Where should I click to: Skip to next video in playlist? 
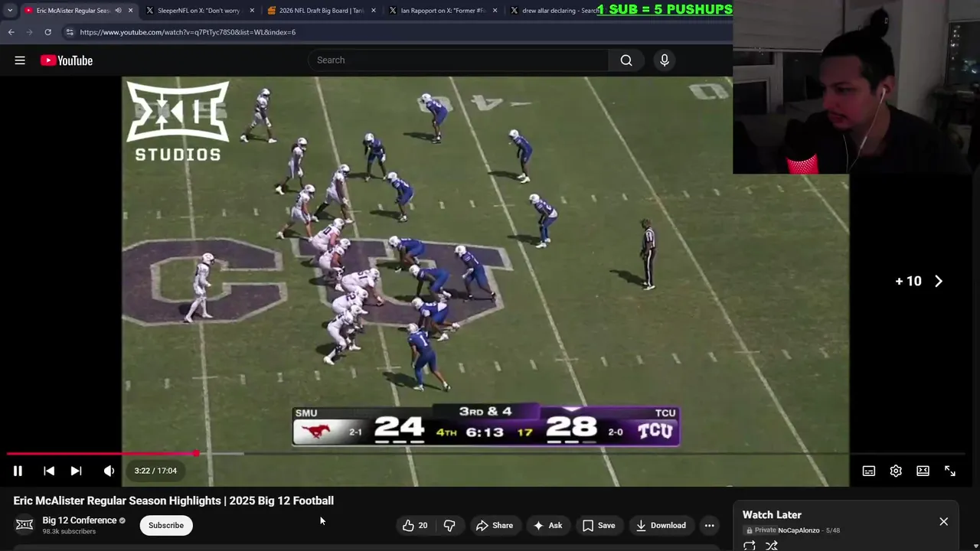click(76, 471)
